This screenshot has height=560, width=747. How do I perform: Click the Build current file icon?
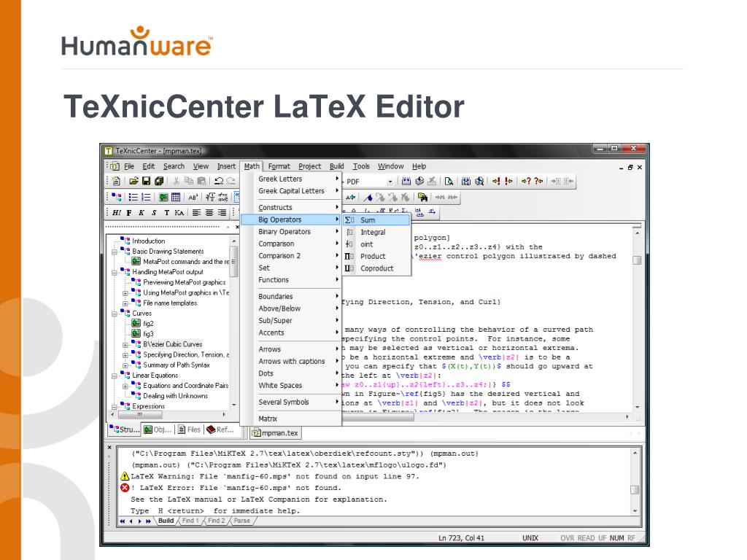(406, 181)
